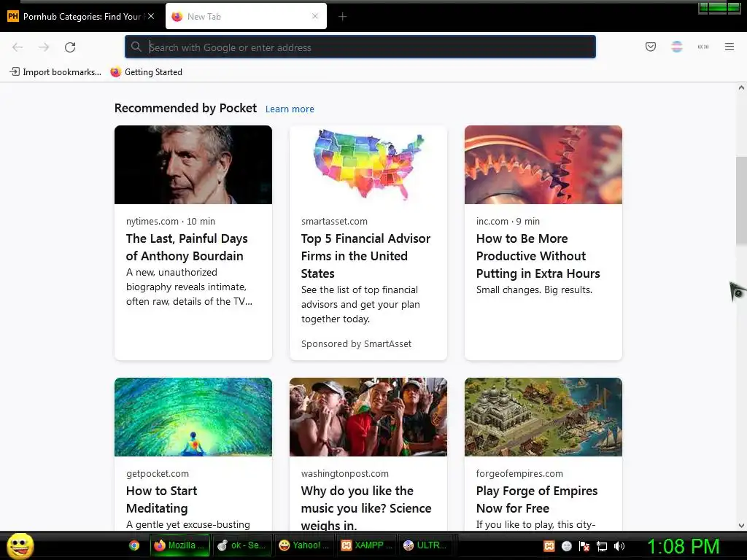Screen dimensions: 747x560
Task: Click the 'getpocket.com' source text
Action: 158,474
